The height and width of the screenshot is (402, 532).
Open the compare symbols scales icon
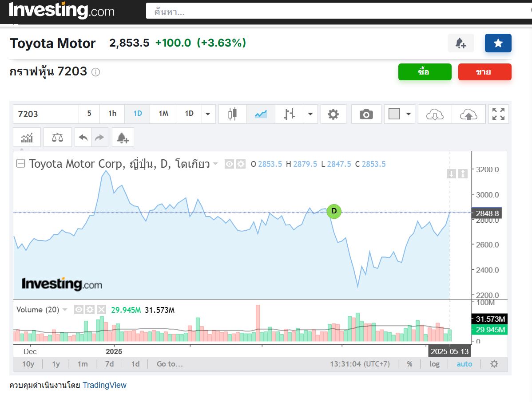[x=57, y=137]
